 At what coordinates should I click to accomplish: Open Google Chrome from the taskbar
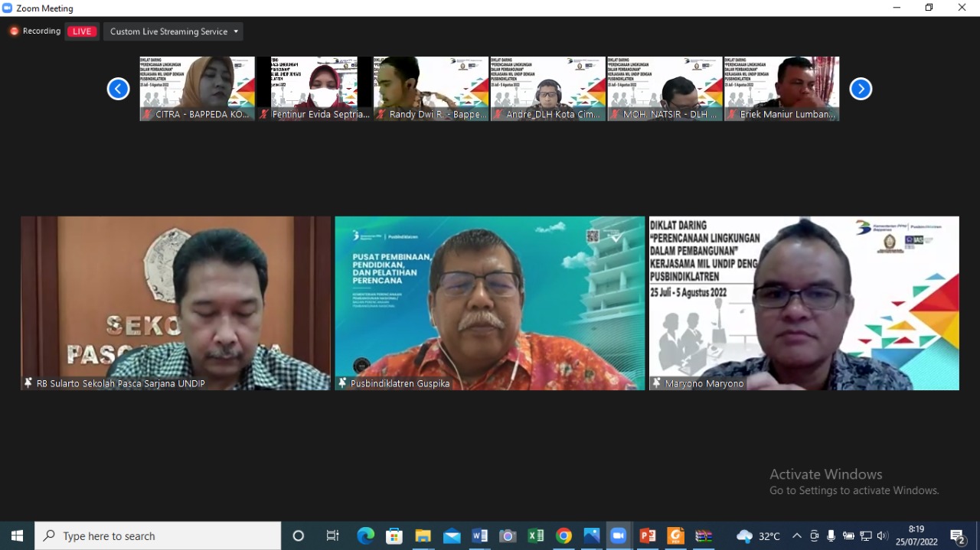(x=563, y=536)
